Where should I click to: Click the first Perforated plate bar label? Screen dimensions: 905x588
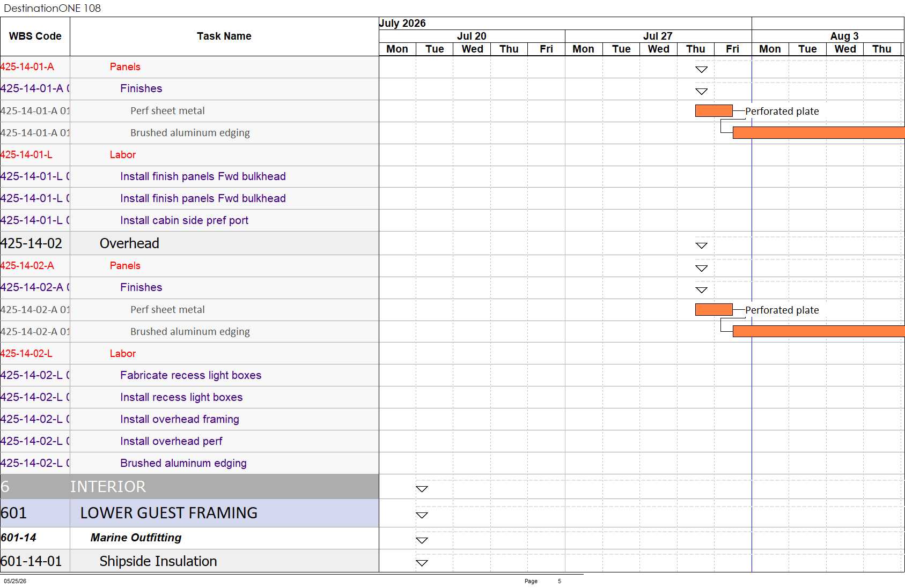tap(782, 111)
